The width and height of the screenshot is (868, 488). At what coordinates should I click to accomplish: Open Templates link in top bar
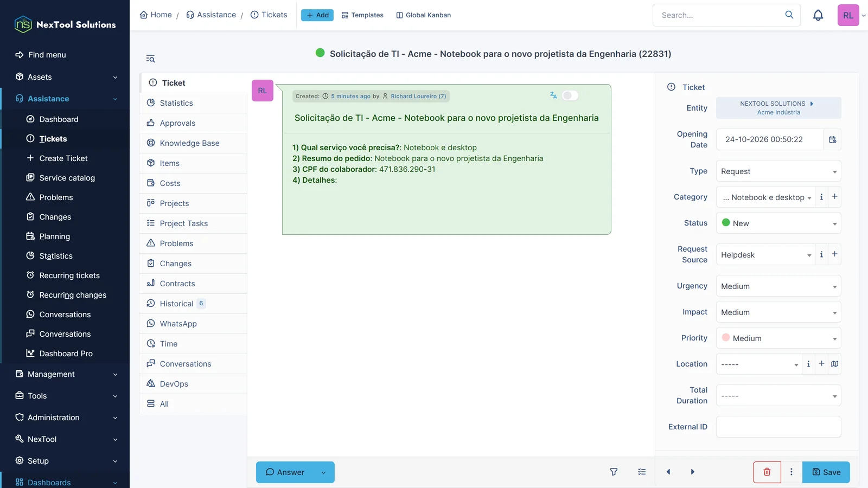click(x=362, y=15)
